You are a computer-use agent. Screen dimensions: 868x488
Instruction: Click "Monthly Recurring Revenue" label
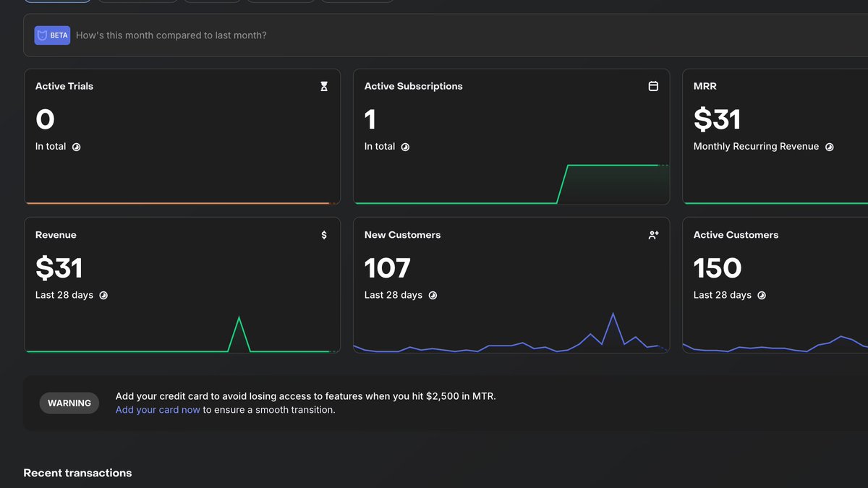click(756, 147)
